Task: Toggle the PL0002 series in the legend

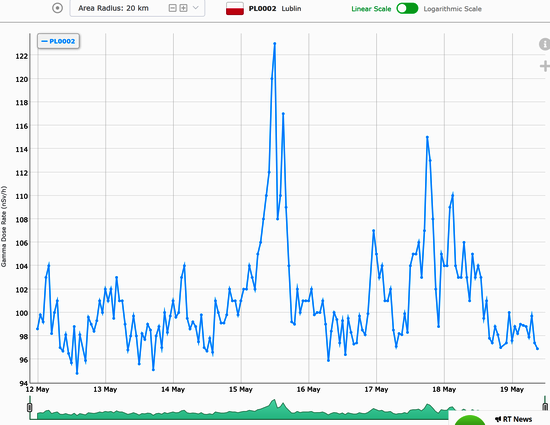Action: tap(58, 41)
